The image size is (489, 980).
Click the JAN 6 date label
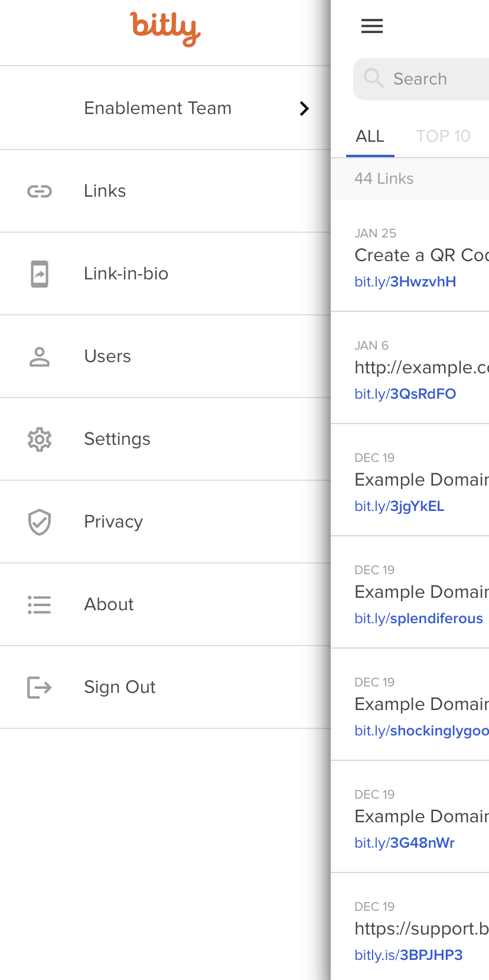[371, 346]
